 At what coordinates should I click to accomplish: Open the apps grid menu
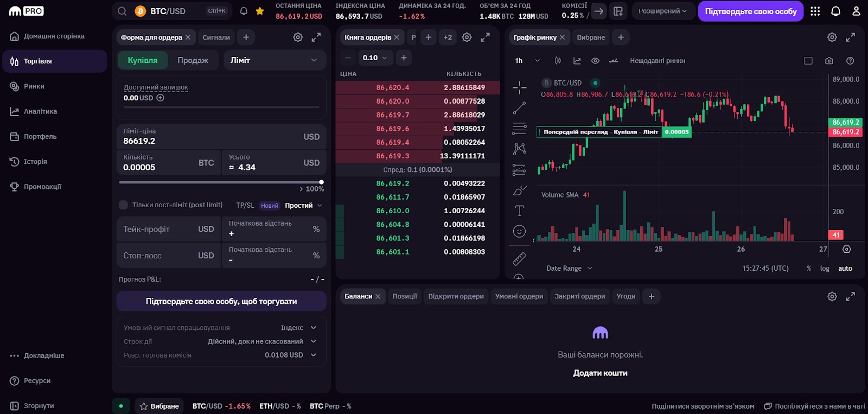815,11
